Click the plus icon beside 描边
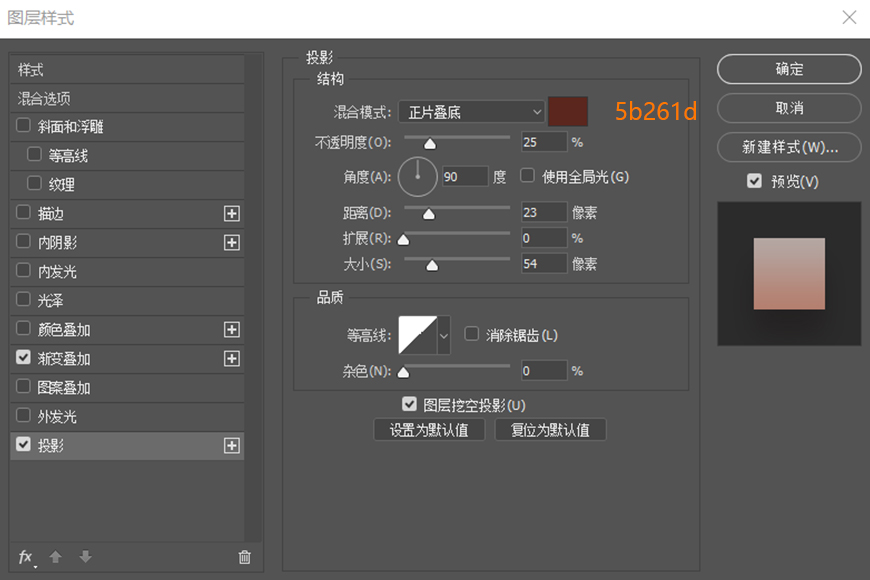The width and height of the screenshot is (870, 580). pos(231,213)
